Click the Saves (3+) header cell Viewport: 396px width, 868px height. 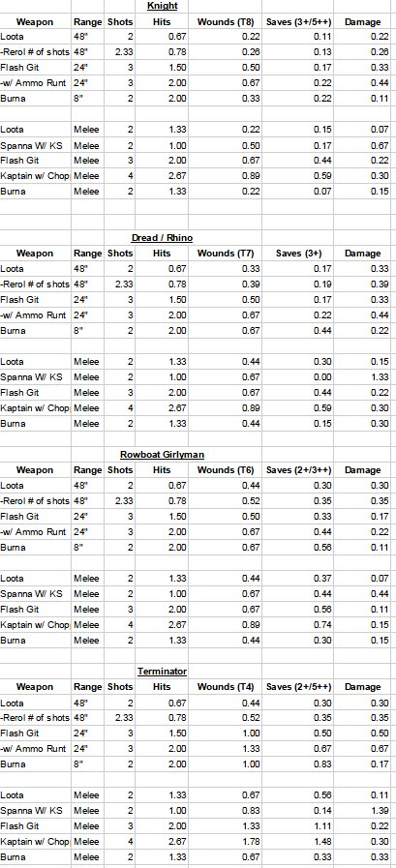tap(297, 254)
